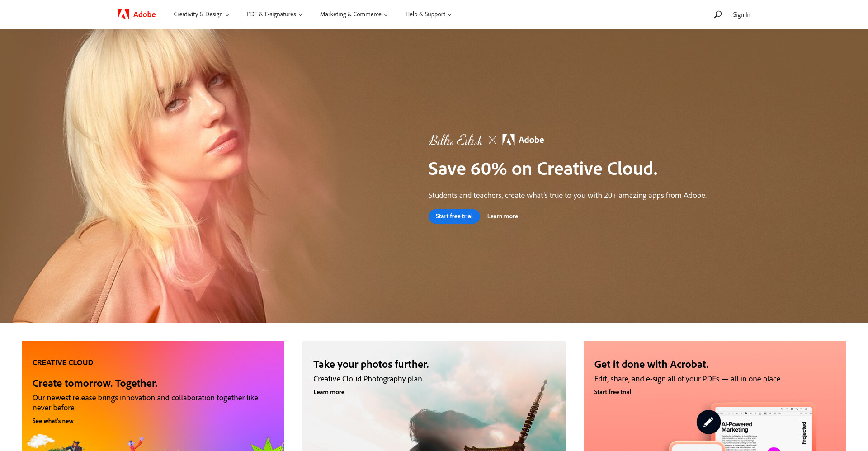Click the Adobe wordmark in the navigation bar
This screenshot has width=868, height=451.
[144, 14]
